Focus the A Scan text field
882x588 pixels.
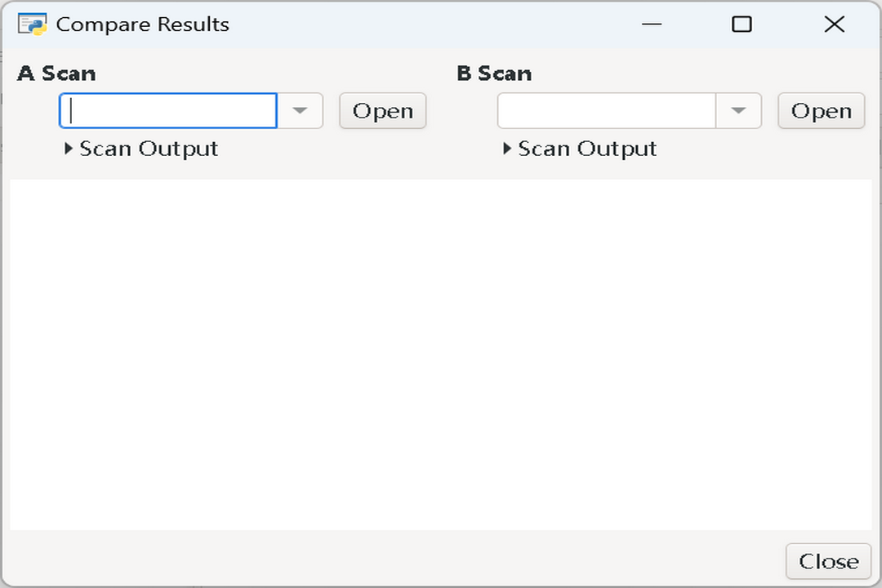click(x=168, y=111)
